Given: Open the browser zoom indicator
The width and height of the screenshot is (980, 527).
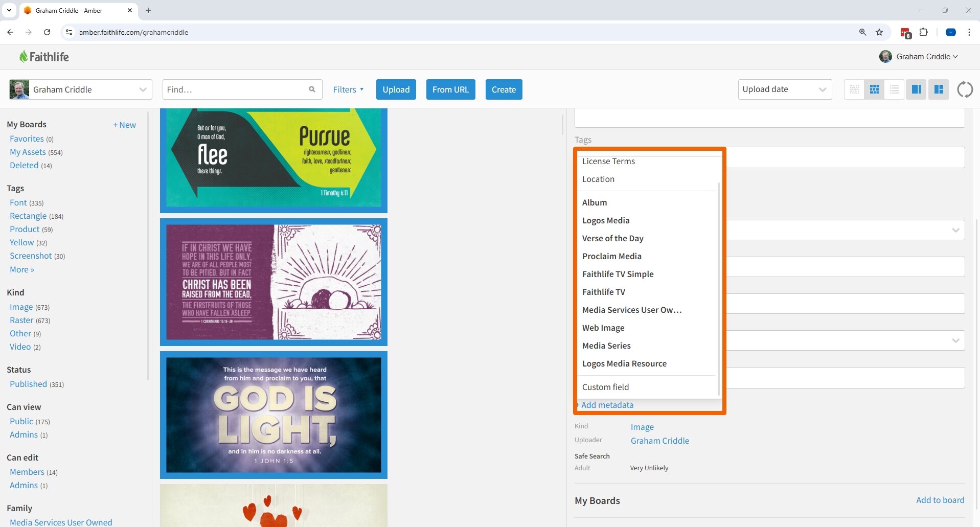Looking at the screenshot, I should pyautogui.click(x=862, y=32).
